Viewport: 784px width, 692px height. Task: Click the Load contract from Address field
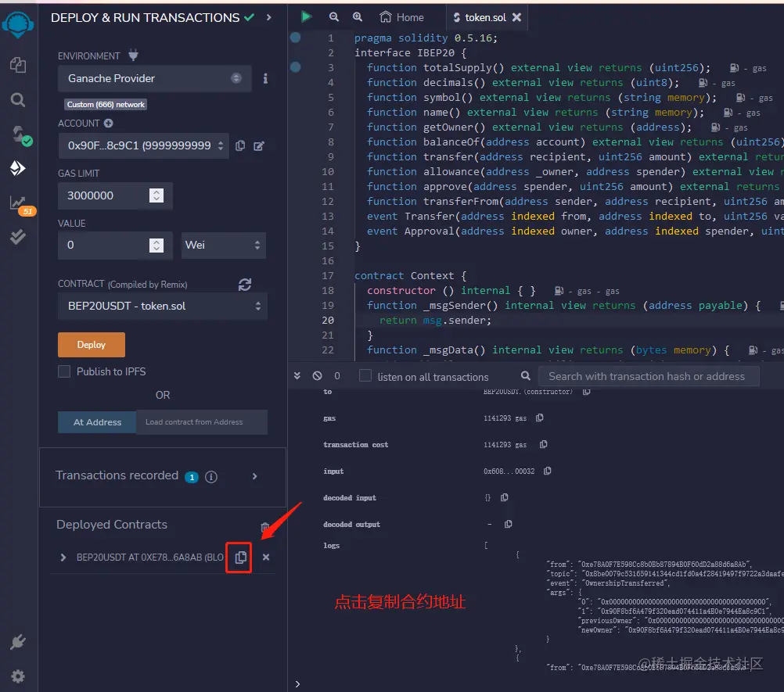coord(202,422)
